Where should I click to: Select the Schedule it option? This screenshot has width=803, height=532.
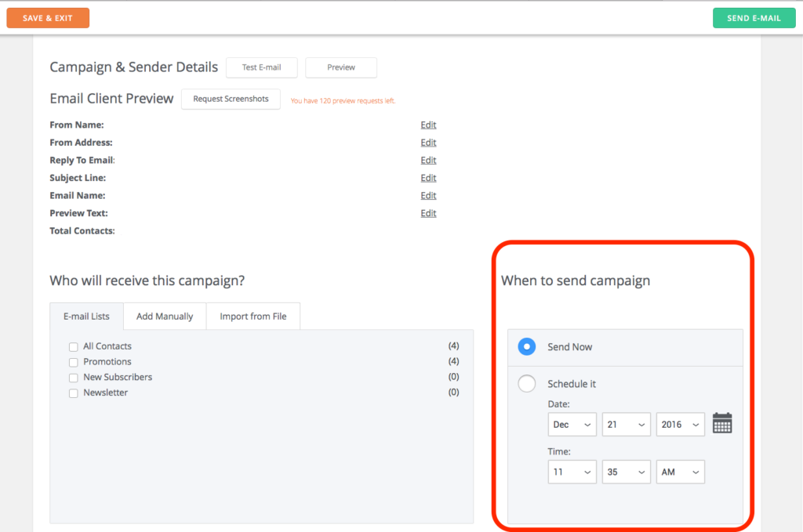(x=526, y=384)
